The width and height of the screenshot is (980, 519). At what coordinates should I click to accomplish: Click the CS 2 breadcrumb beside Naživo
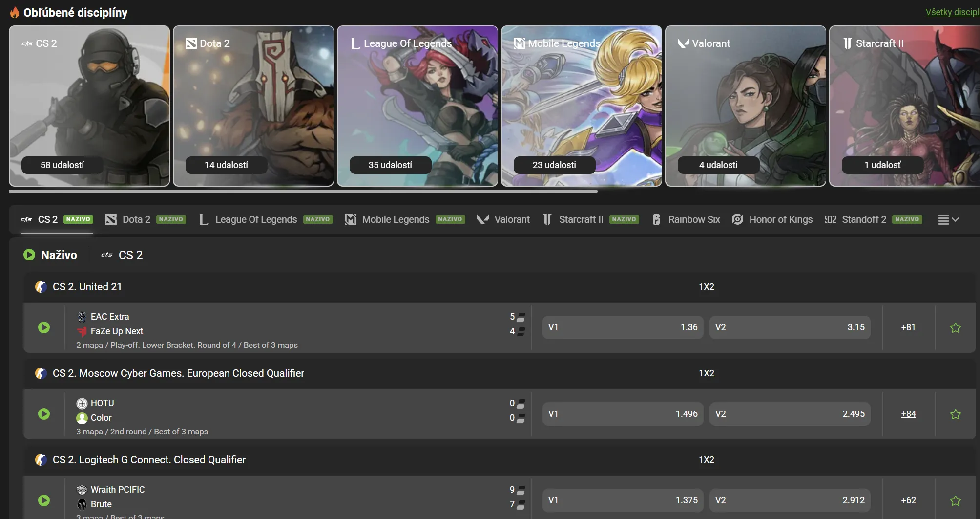click(122, 255)
